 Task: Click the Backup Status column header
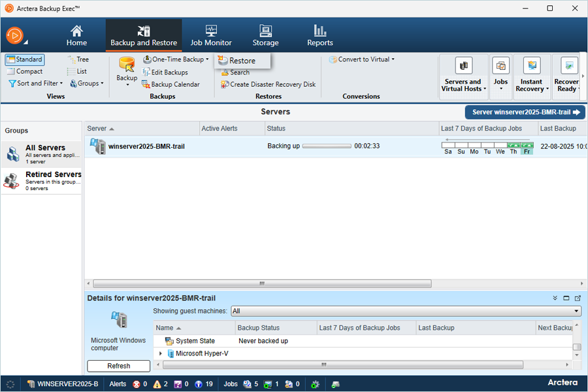pyautogui.click(x=276, y=327)
